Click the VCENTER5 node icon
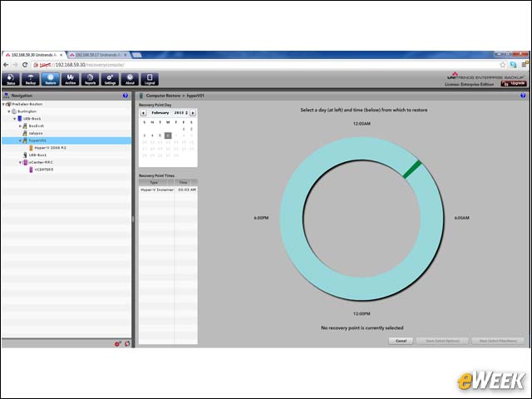 31,170
